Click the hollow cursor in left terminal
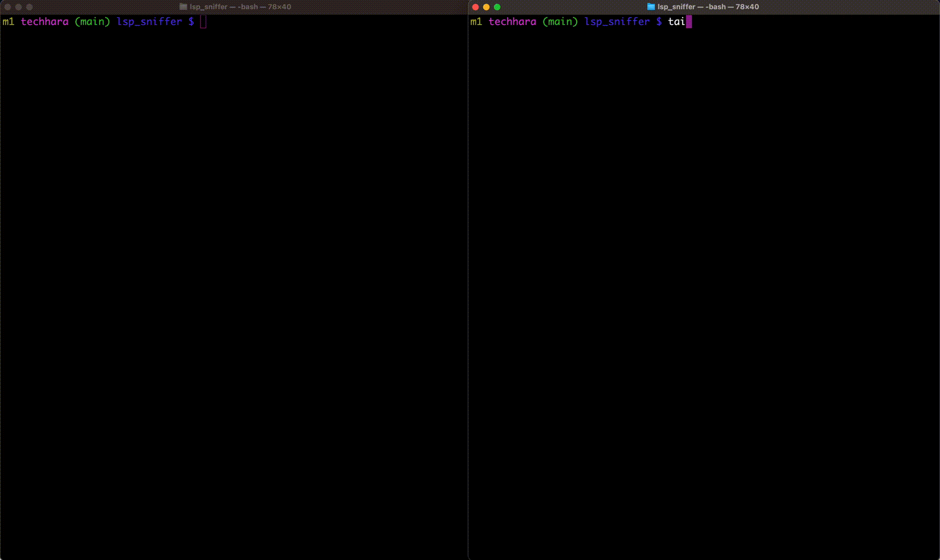940x560 pixels. (x=203, y=22)
